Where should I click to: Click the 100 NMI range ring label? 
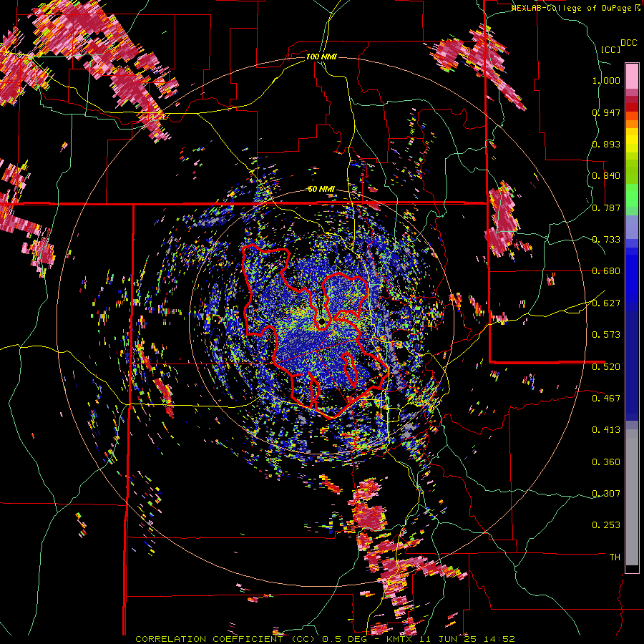[321, 57]
